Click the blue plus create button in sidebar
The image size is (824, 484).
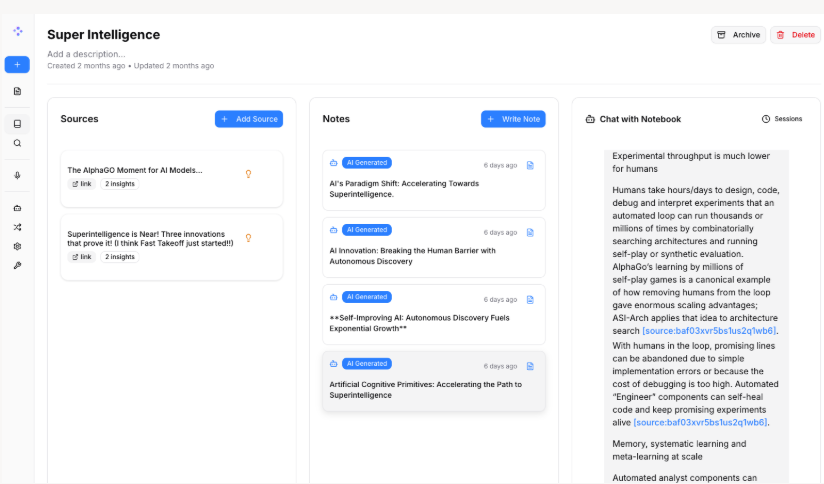click(17, 65)
